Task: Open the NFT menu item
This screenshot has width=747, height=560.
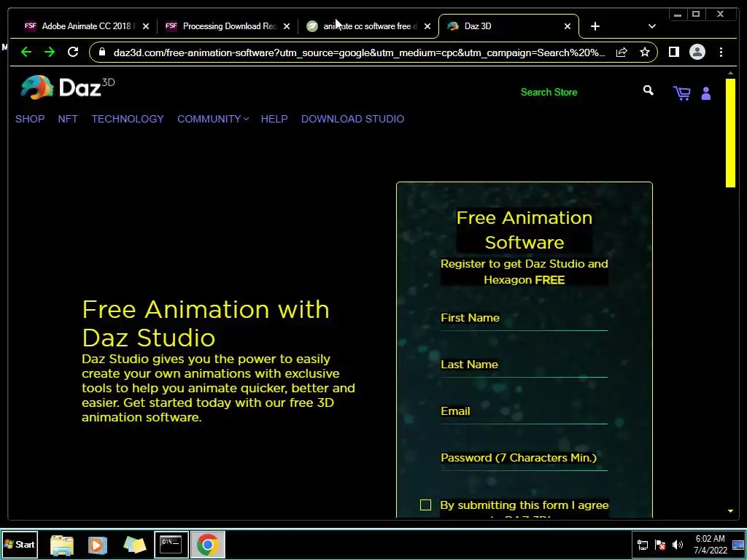Action: [68, 119]
